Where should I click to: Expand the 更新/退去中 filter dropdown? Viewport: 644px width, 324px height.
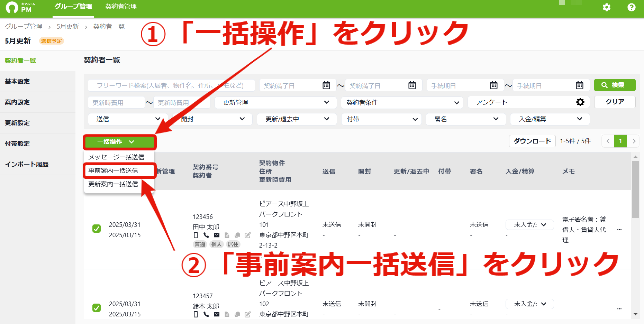297,119
